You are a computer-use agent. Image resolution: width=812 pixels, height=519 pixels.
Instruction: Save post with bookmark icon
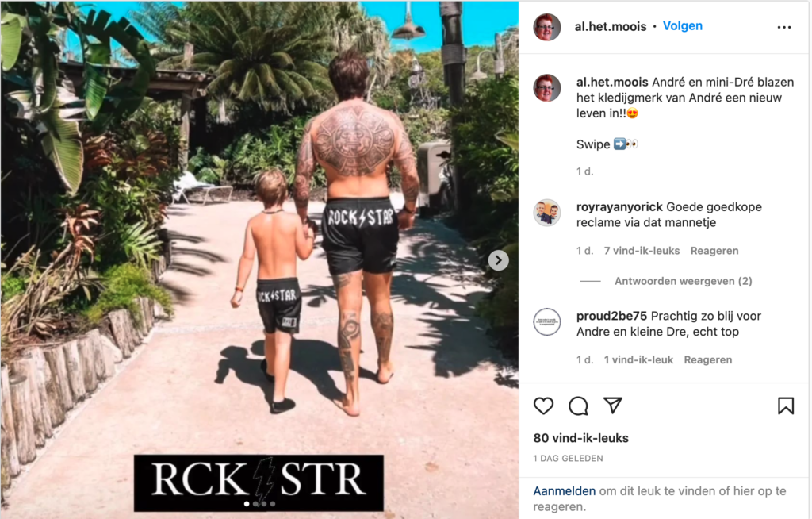coord(786,406)
